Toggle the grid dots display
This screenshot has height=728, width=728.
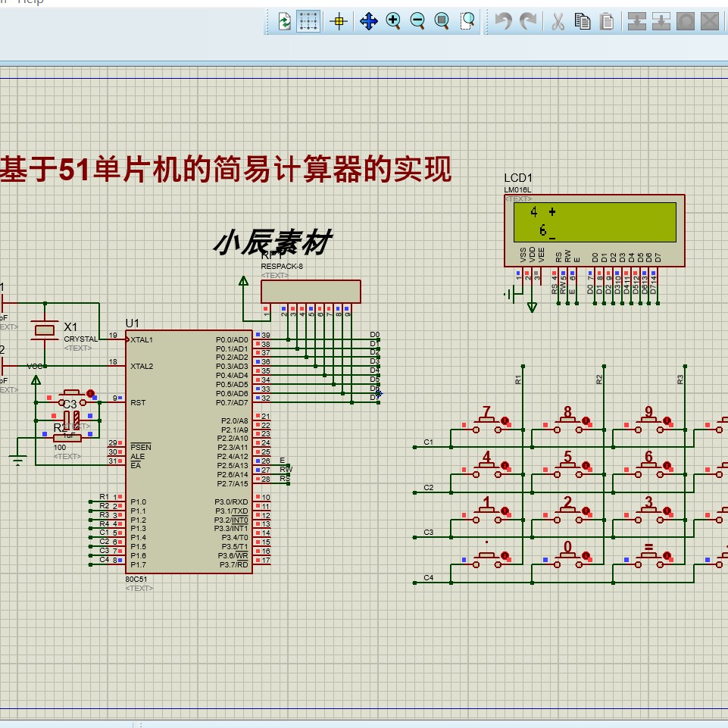coord(308,21)
